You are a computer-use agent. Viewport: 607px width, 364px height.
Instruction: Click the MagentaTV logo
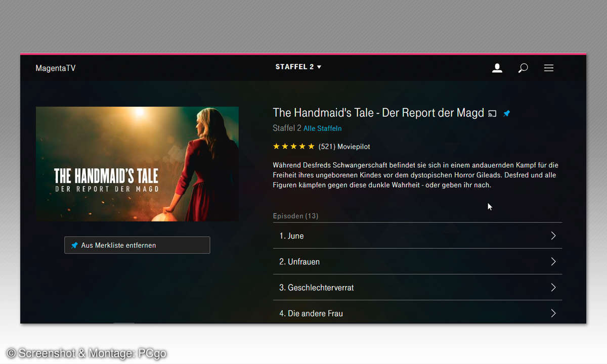coord(56,68)
